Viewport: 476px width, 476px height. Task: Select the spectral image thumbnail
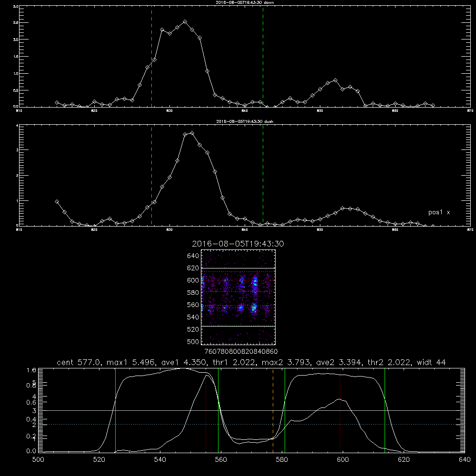pos(238,297)
